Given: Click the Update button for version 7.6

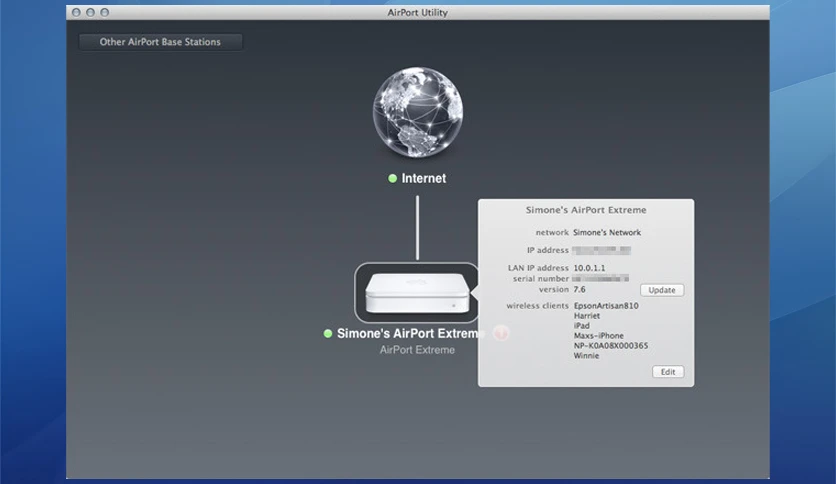Looking at the screenshot, I should (662, 290).
